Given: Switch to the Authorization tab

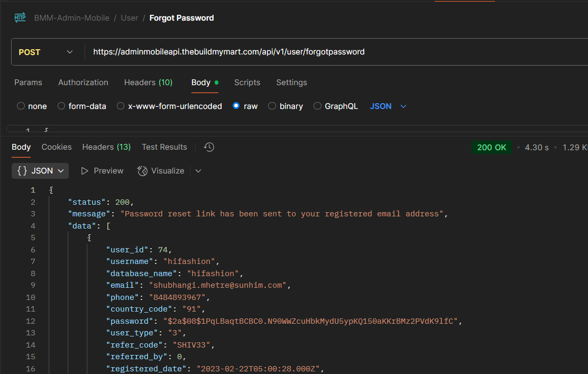Looking at the screenshot, I should (x=83, y=83).
